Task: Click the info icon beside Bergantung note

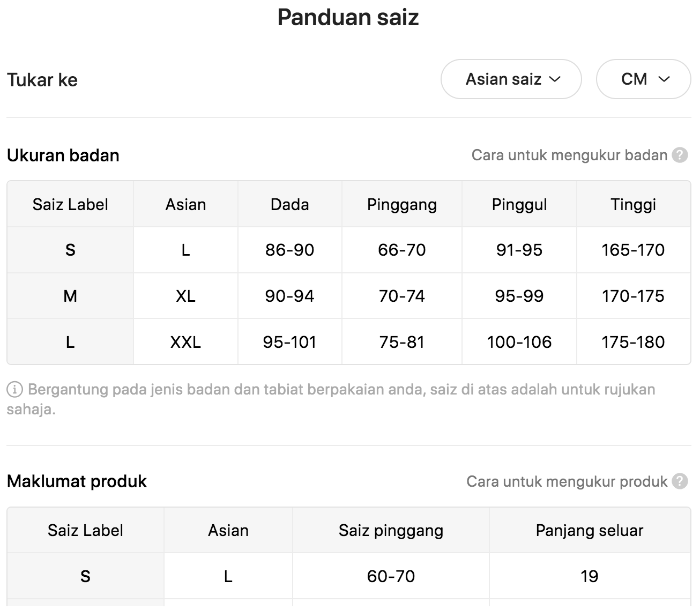Action: [x=14, y=390]
